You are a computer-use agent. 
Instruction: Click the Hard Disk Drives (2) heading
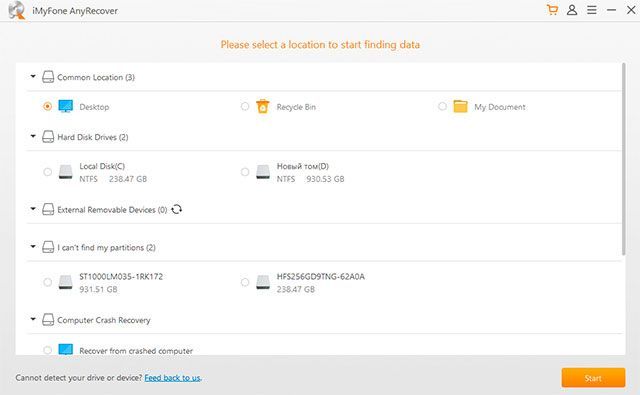click(x=93, y=137)
